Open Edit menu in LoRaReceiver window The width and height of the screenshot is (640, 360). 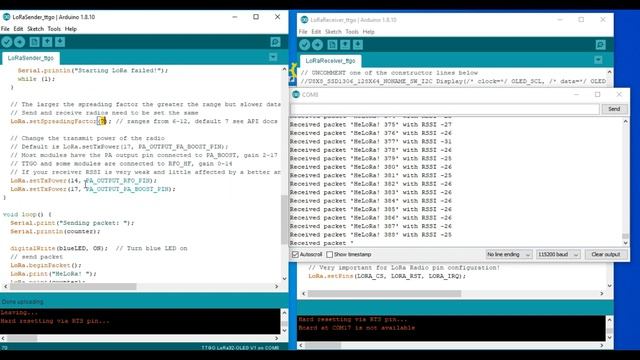316,32
